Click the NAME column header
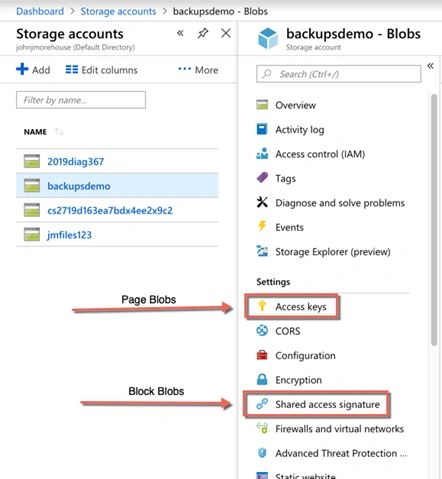This screenshot has height=479, width=442. [35, 132]
